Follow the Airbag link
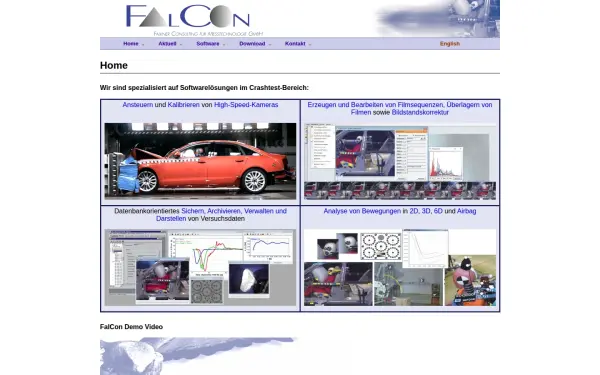This screenshot has width=600, height=375. (466, 211)
